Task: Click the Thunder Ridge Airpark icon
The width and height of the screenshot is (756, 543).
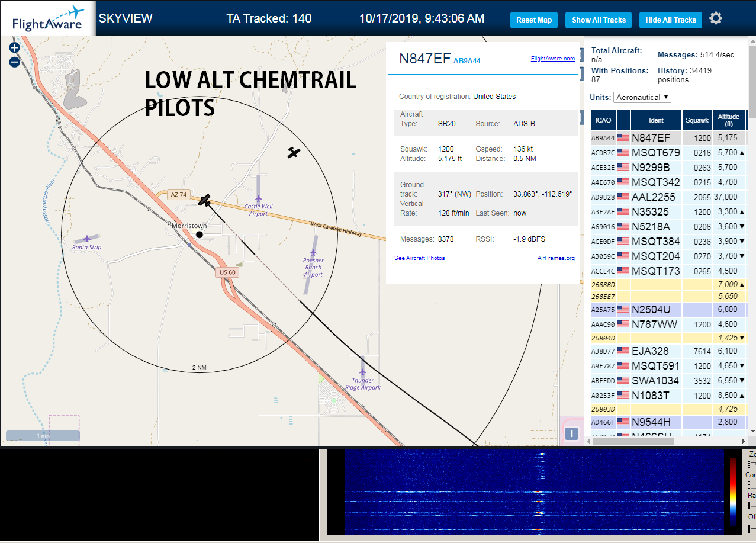Action: click(x=363, y=373)
